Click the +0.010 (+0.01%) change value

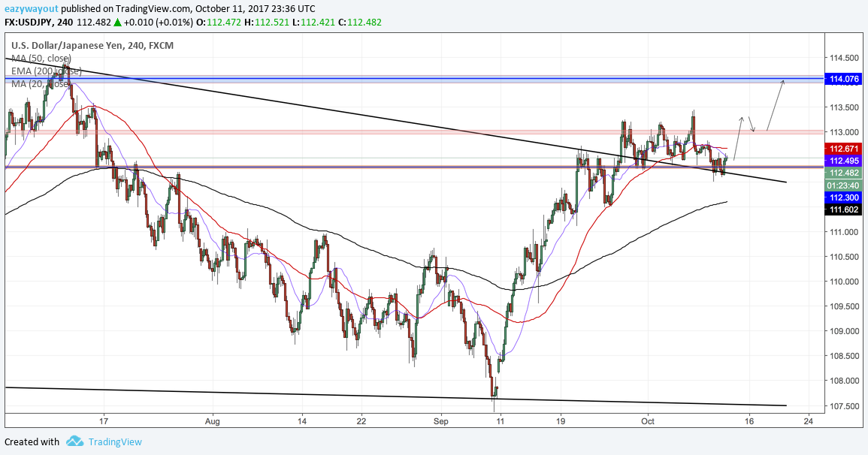(159, 23)
